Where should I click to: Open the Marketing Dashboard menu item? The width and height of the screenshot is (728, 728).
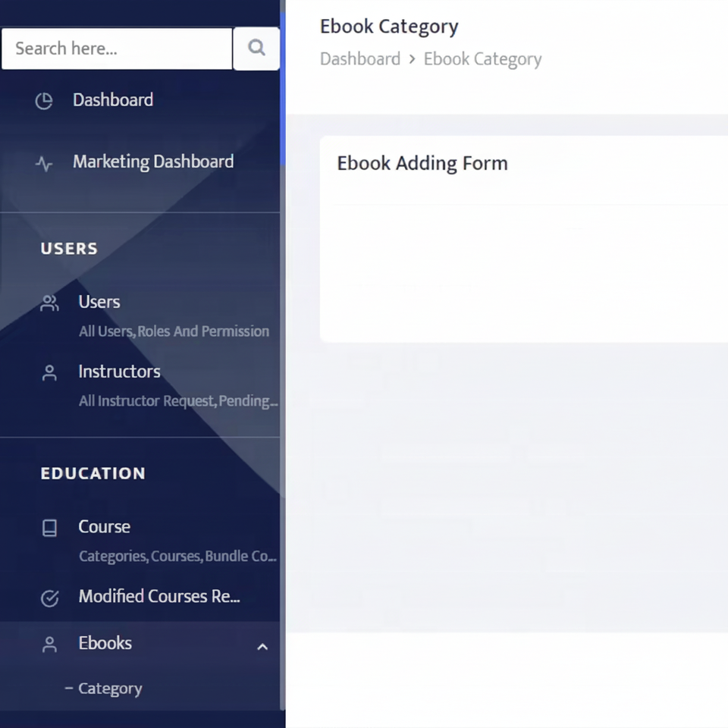click(153, 162)
